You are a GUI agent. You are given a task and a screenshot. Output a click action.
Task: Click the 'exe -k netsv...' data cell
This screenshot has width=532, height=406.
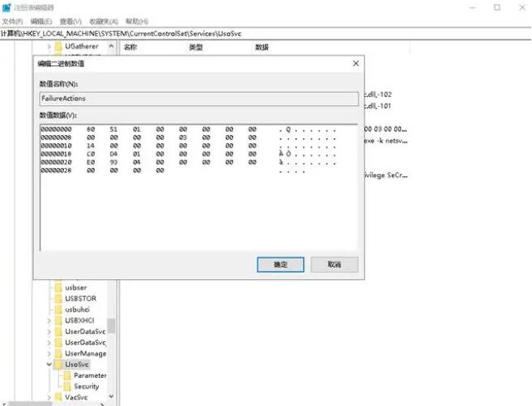(x=386, y=141)
